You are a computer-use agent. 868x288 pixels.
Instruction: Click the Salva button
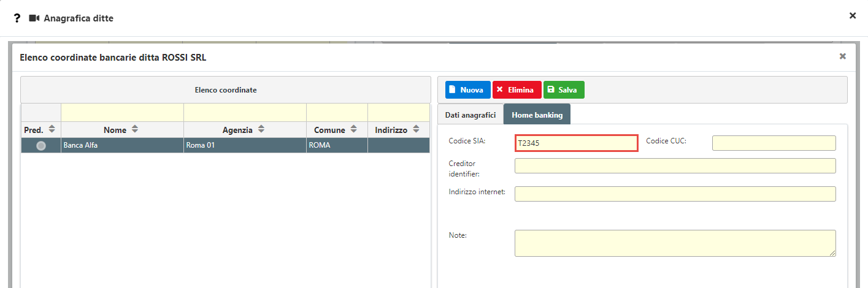(x=564, y=89)
